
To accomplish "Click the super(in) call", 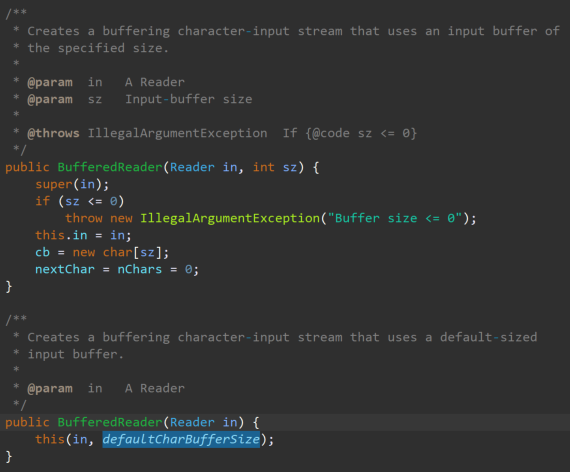I will coord(72,184).
